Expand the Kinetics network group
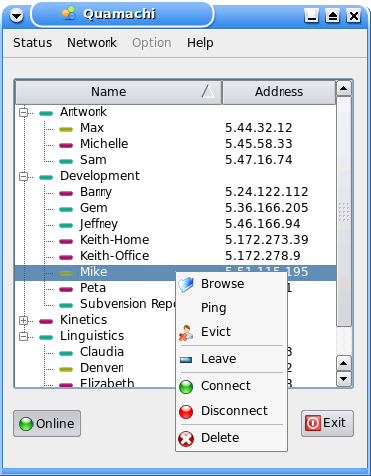 (x=23, y=321)
